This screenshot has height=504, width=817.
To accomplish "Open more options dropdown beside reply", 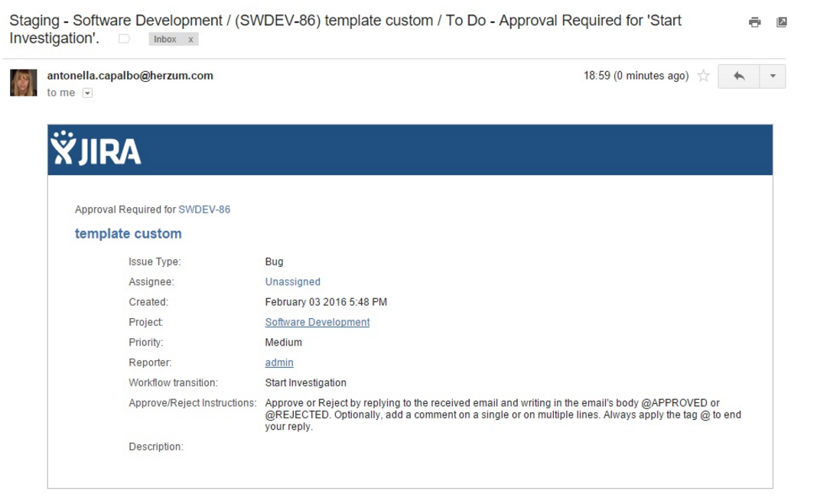I will [772, 76].
